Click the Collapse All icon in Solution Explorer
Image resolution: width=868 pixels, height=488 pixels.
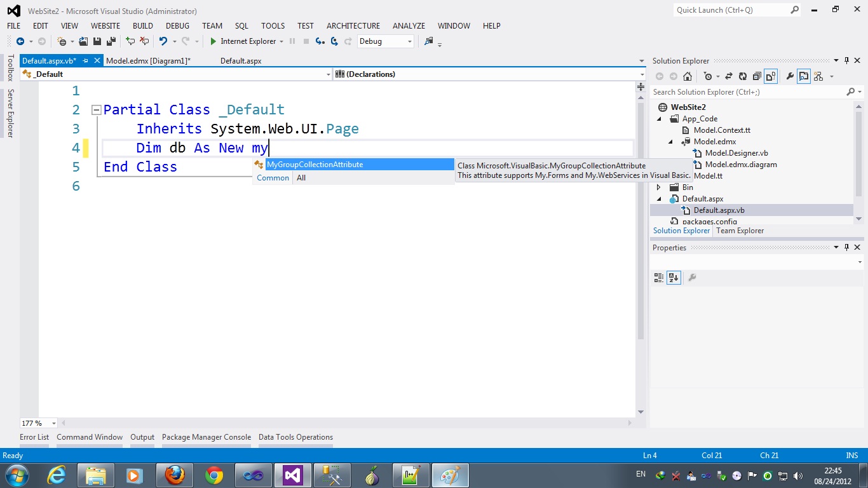[757, 76]
